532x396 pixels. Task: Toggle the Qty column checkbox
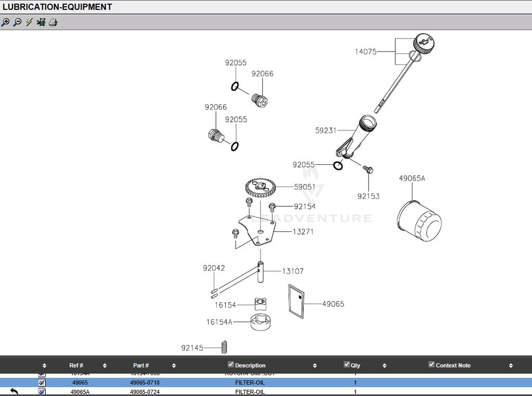click(347, 365)
